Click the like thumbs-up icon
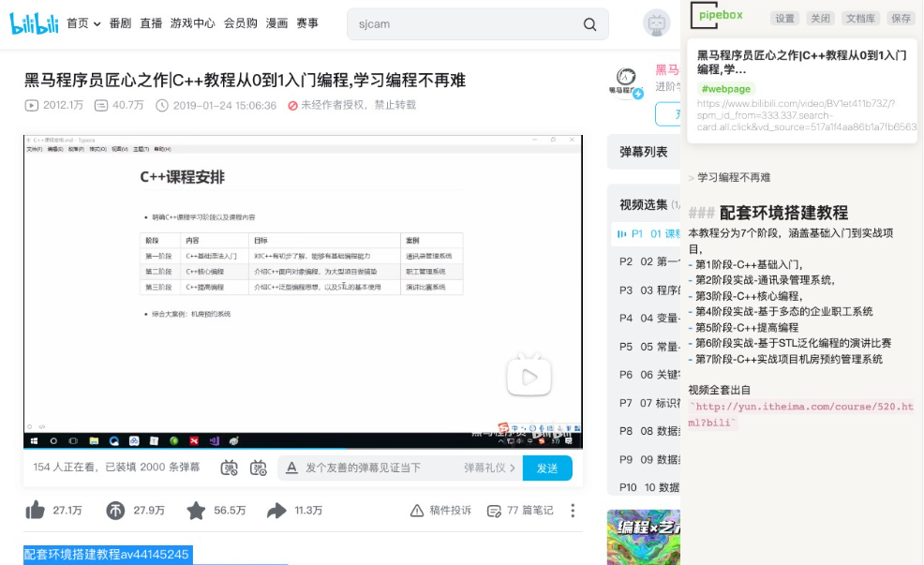 (36, 511)
